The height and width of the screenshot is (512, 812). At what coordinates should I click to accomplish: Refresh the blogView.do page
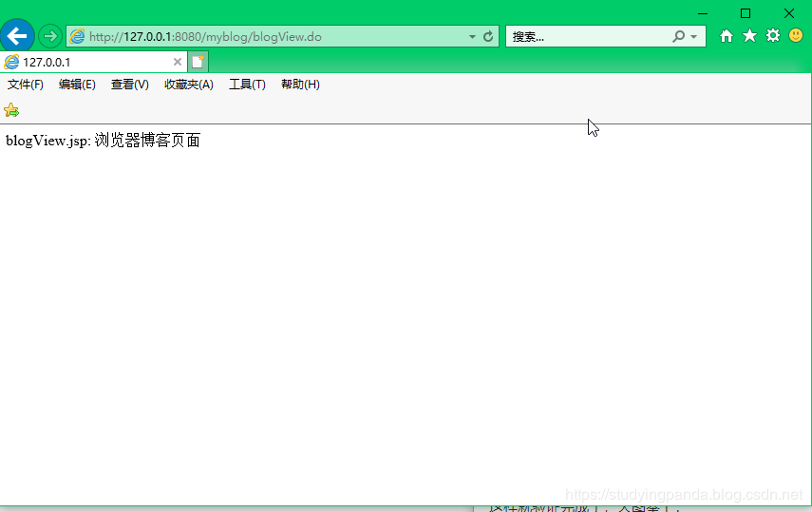(488, 36)
